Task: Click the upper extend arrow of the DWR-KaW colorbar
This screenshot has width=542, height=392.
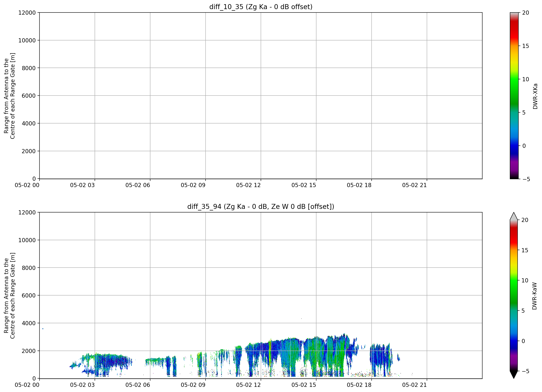Action: [x=514, y=216]
